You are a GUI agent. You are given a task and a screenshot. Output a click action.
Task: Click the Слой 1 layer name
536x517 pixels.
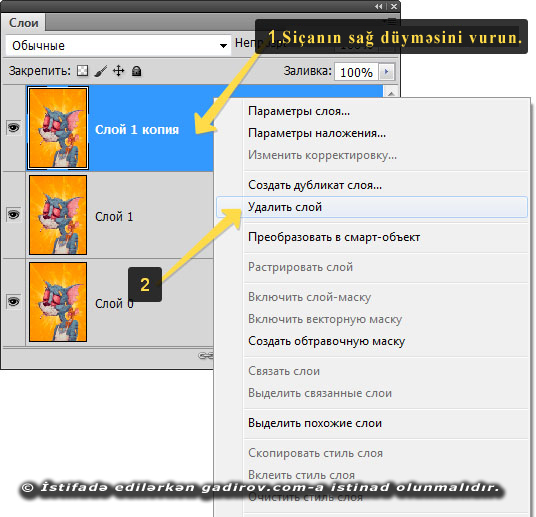pyautogui.click(x=114, y=216)
